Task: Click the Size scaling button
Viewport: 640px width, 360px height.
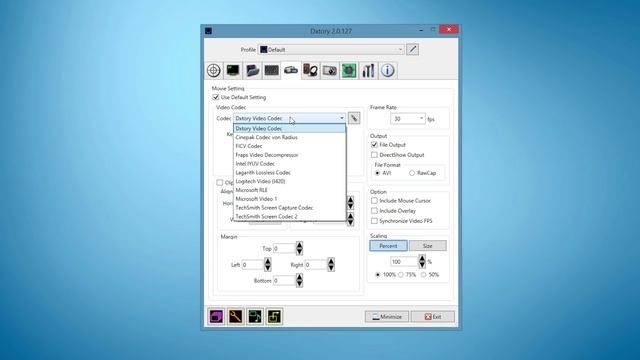Action: point(428,246)
